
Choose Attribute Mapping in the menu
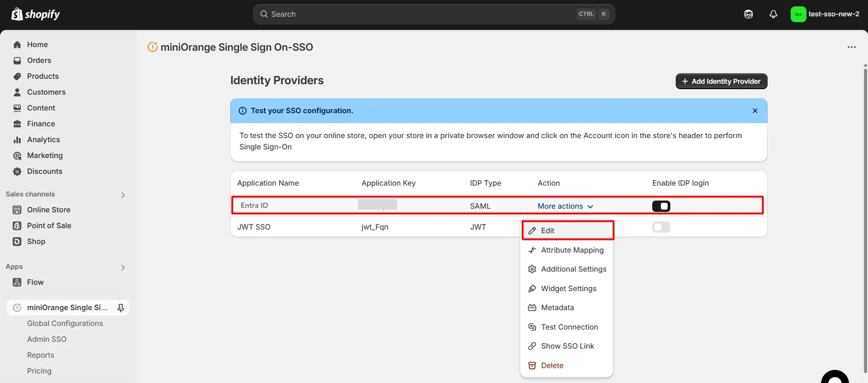tap(572, 250)
